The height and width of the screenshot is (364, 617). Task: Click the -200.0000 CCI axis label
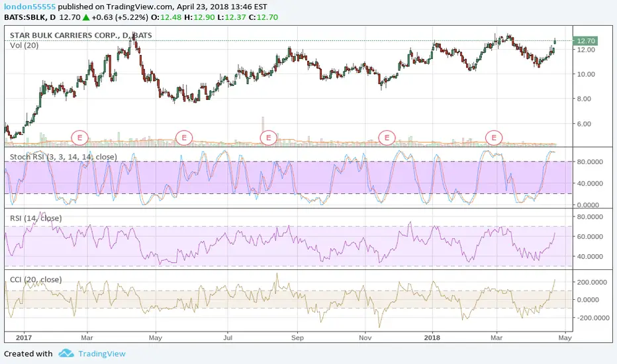click(593, 318)
